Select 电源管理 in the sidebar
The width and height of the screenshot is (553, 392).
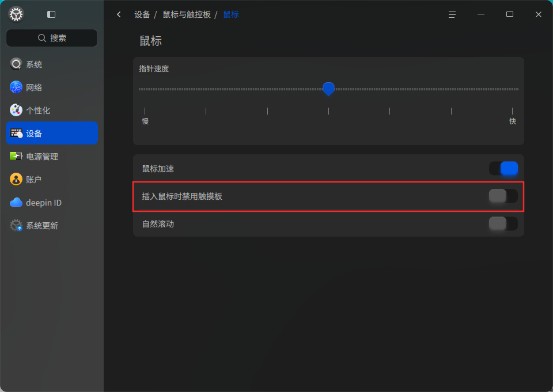click(x=52, y=156)
